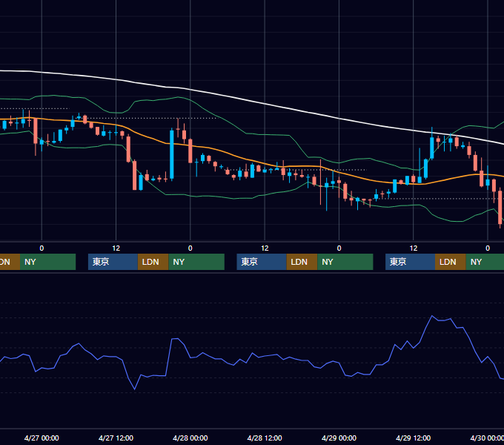Select the 東京 session block for 4/27

click(x=113, y=262)
